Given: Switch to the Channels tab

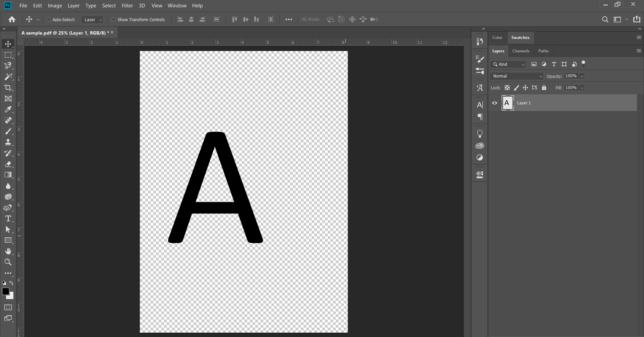Looking at the screenshot, I should tap(521, 51).
